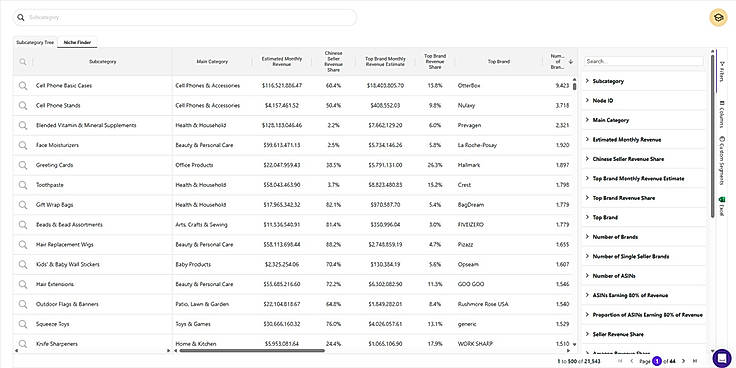Sort by Top Brand Monthly Revenue Estimate header
The image size is (736, 368).
click(x=385, y=61)
